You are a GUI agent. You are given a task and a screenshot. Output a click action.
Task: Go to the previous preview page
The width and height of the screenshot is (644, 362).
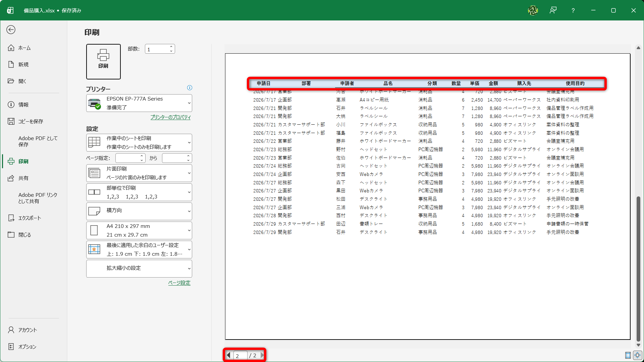pyautogui.click(x=228, y=355)
